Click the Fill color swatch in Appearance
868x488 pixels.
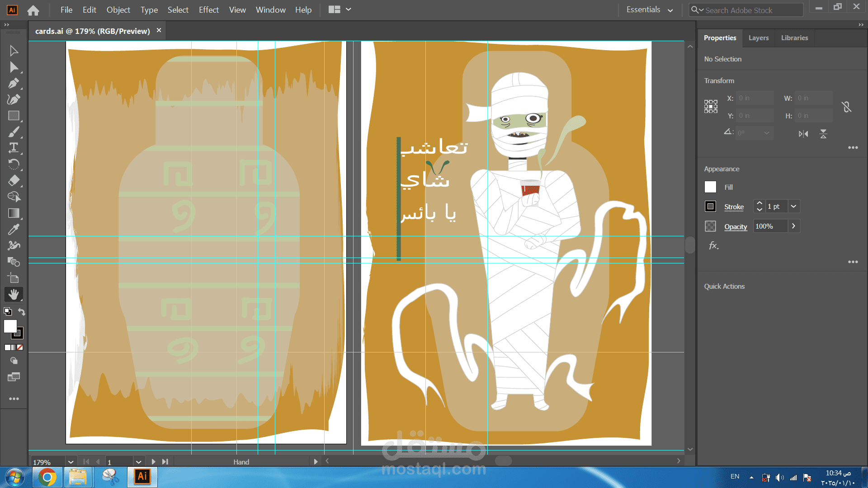710,187
